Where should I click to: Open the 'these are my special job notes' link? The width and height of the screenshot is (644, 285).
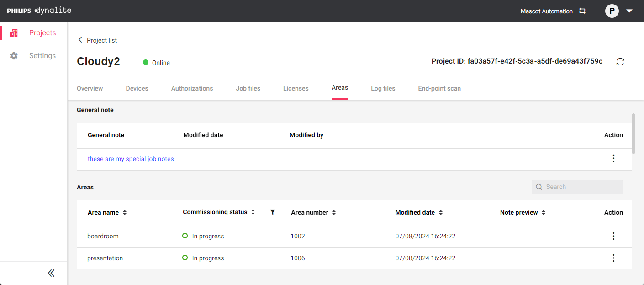(x=131, y=159)
